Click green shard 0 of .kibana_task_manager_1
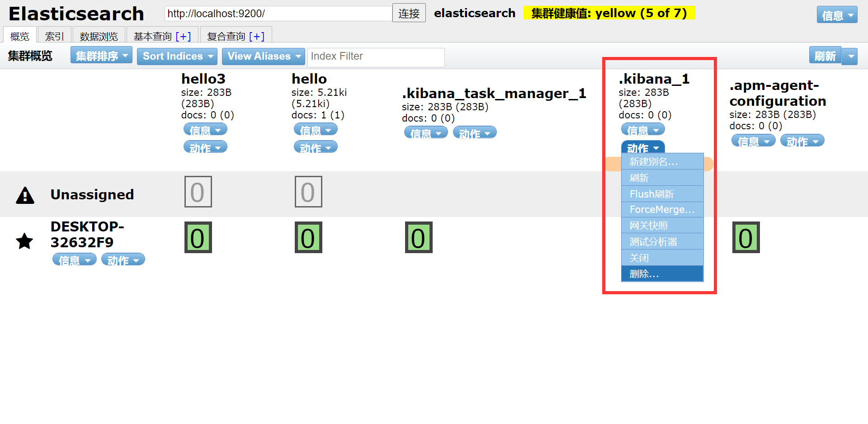The image size is (868, 424). point(419,237)
